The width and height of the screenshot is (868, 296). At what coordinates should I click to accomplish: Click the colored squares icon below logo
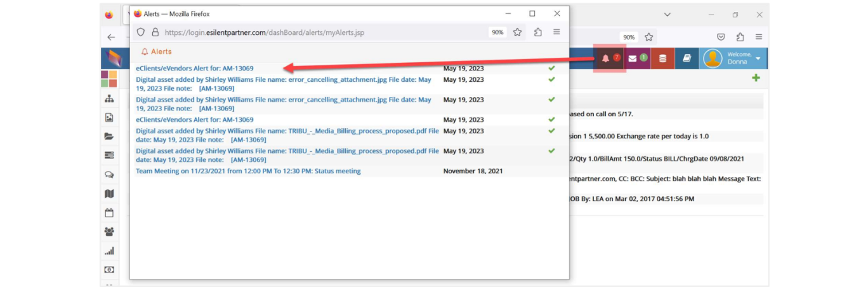(x=109, y=79)
